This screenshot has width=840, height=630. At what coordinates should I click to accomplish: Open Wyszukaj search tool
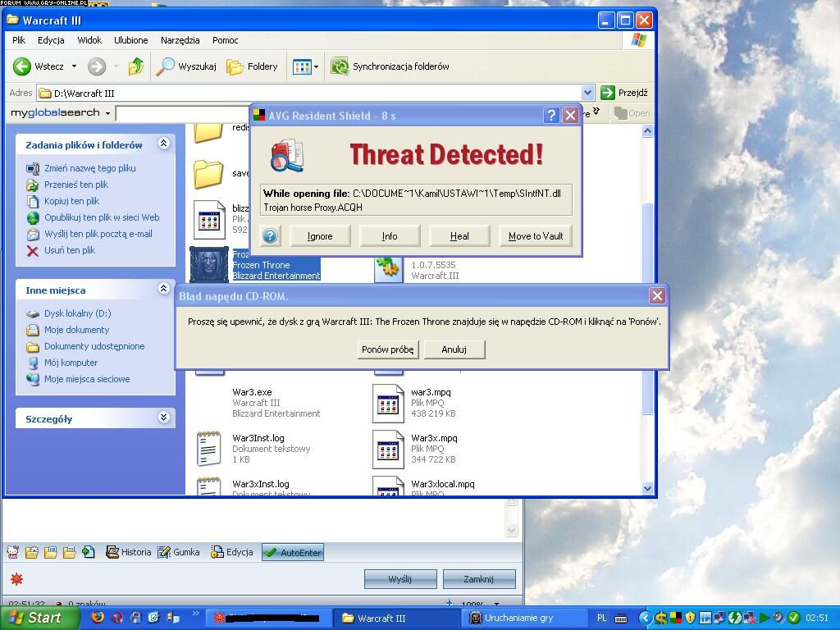coord(187,66)
